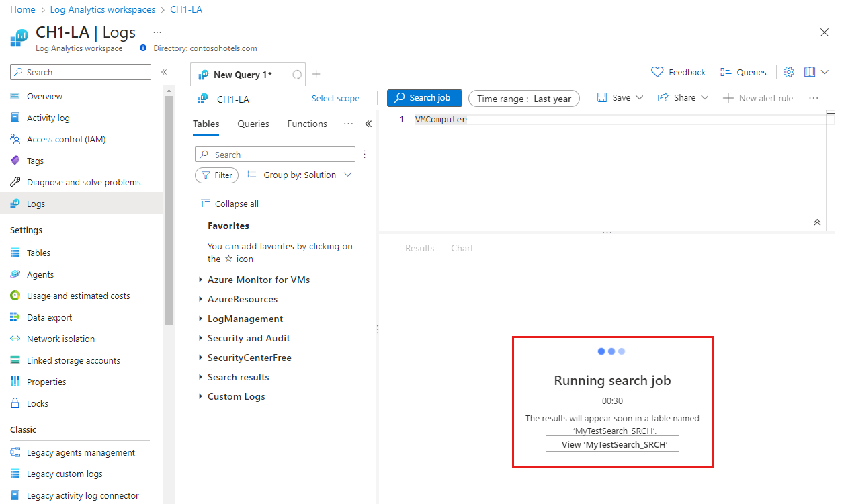Click the left menu vertical scrollbar
This screenshot has height=504, width=846.
click(x=169, y=210)
